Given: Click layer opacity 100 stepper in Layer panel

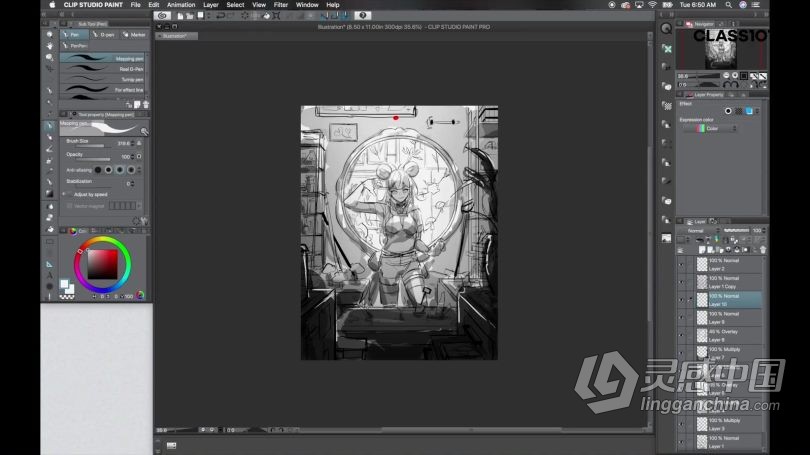Looking at the screenshot, I should point(764,230).
